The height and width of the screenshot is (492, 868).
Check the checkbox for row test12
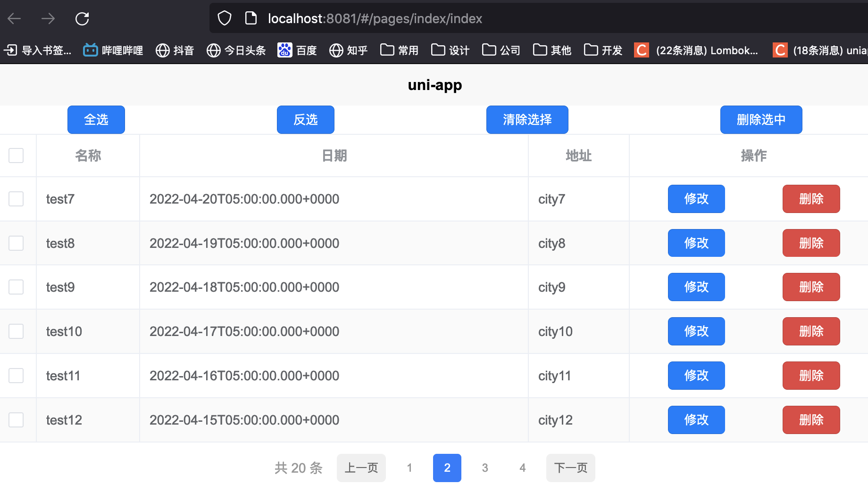point(16,419)
